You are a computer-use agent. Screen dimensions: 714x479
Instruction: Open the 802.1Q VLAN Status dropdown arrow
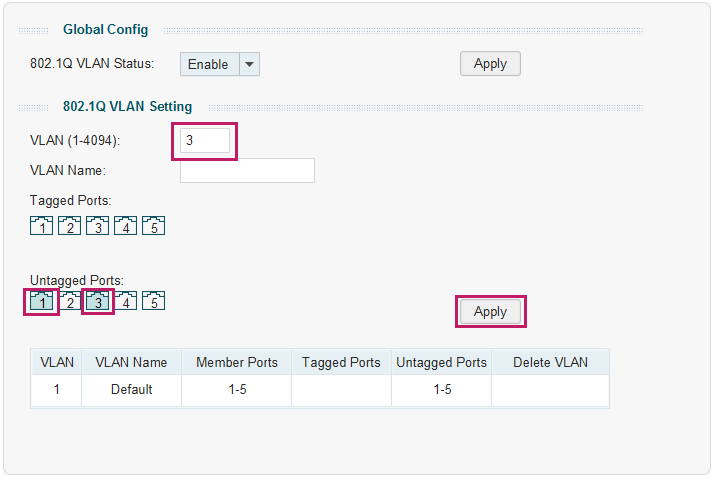click(x=250, y=64)
